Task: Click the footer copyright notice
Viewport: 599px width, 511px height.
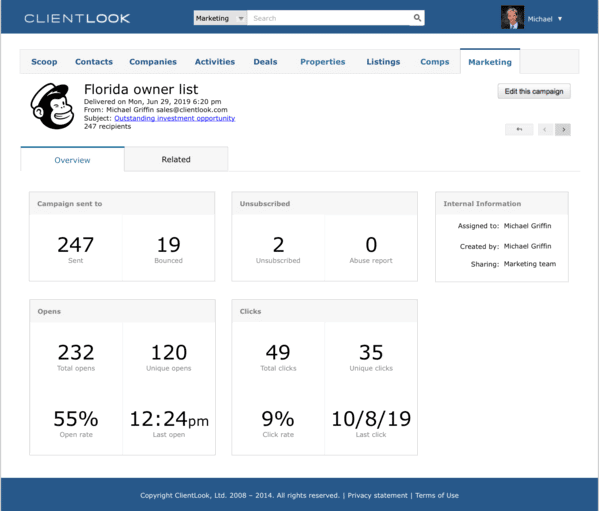Action: [240, 495]
